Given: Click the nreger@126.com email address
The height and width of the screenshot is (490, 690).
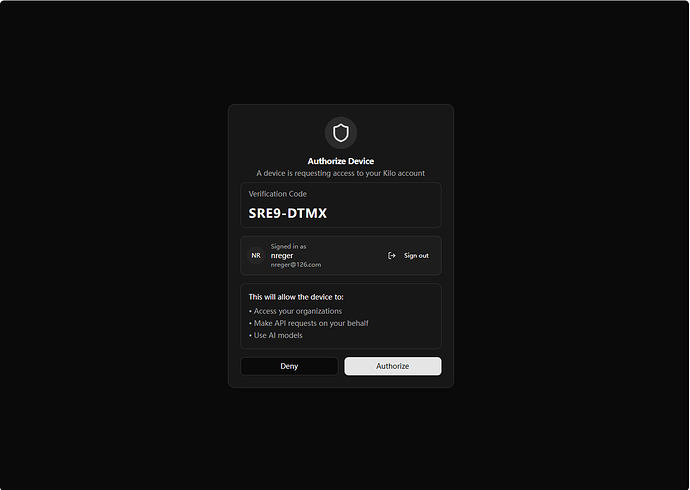Looking at the screenshot, I should click(296, 265).
